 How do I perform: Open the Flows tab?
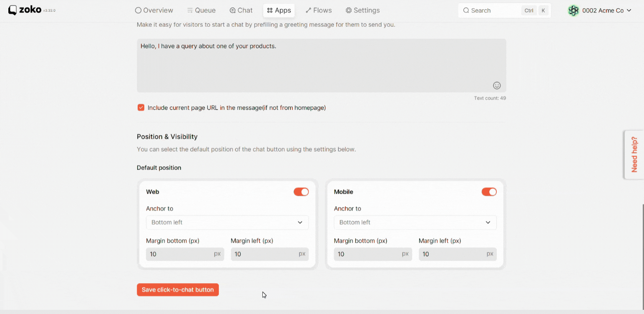pyautogui.click(x=319, y=10)
